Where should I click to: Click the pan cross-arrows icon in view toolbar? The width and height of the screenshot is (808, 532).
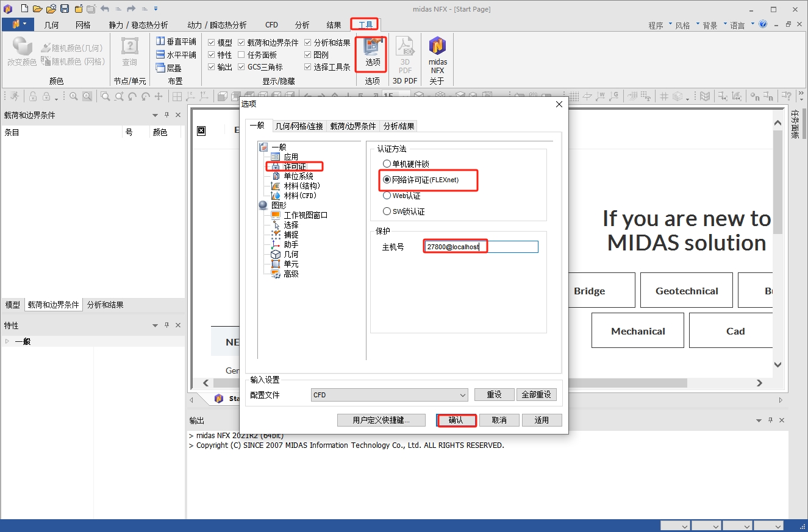pyautogui.click(x=159, y=96)
